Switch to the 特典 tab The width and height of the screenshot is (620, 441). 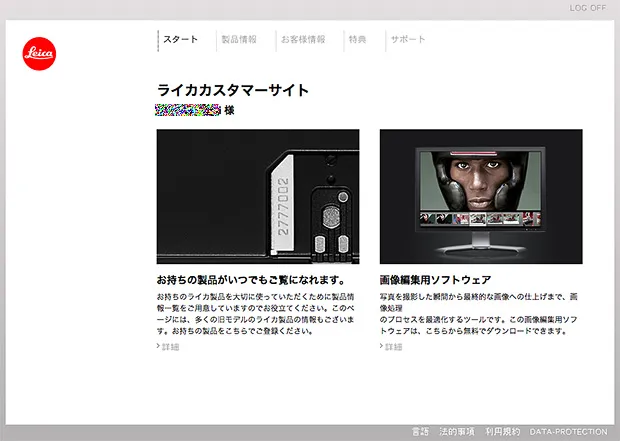point(357,40)
